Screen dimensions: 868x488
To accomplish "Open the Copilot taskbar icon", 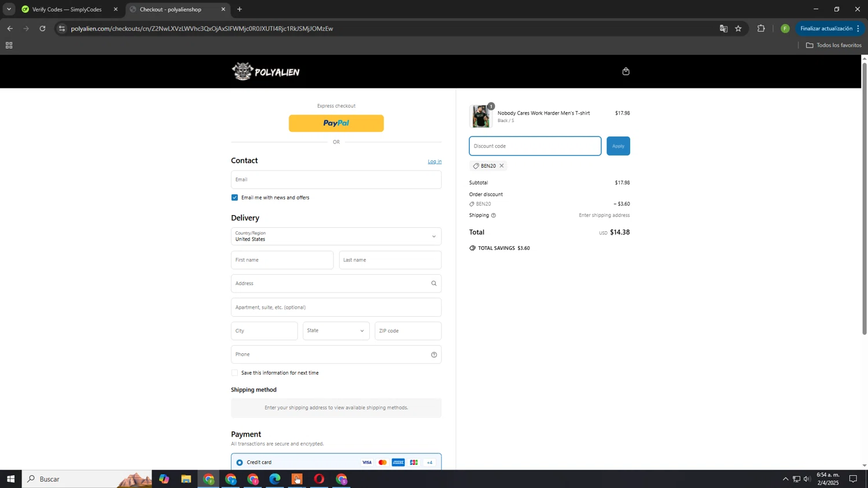I will pyautogui.click(x=164, y=479).
